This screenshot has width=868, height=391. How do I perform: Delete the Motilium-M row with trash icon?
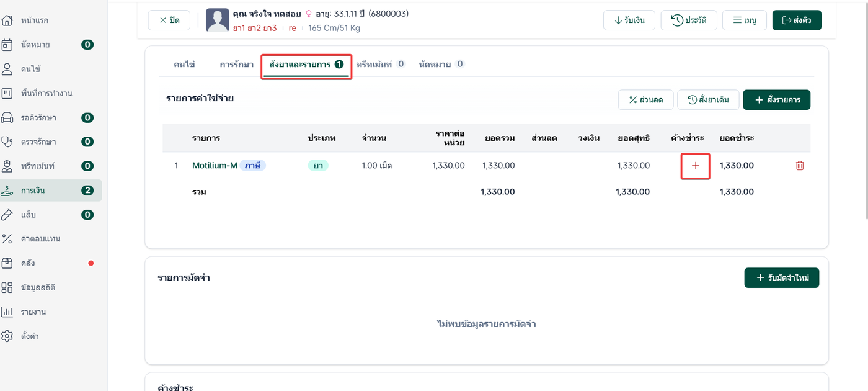pos(800,166)
